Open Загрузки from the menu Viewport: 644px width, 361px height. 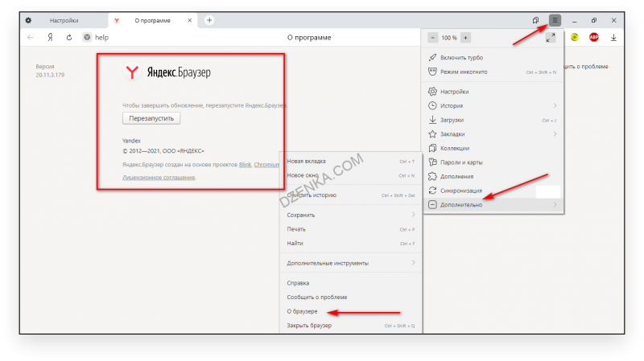492,120
